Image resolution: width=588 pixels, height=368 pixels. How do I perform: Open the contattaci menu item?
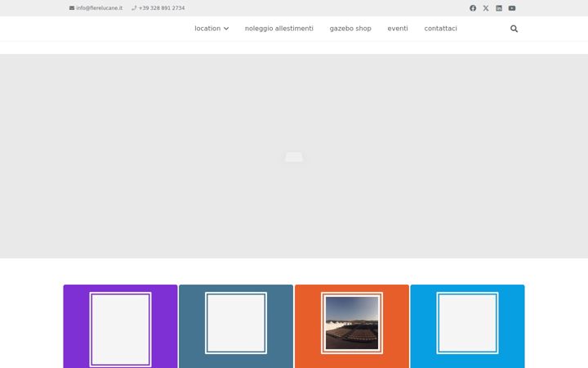tap(441, 29)
